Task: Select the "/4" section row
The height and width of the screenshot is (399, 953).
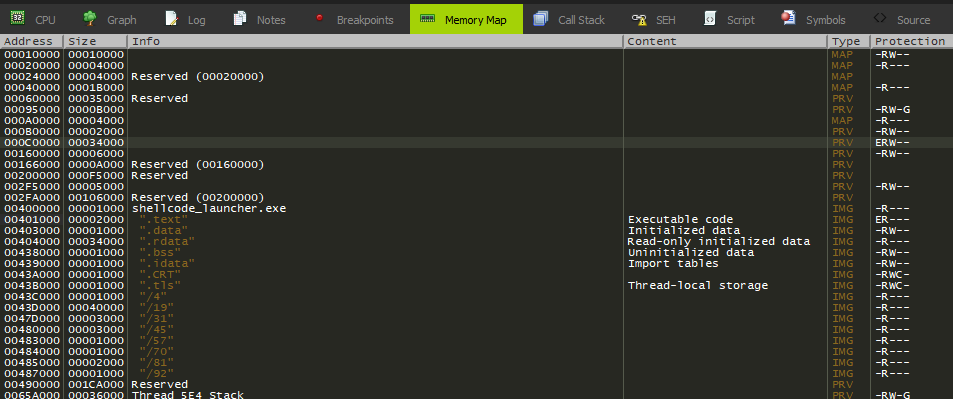Action: click(476, 296)
